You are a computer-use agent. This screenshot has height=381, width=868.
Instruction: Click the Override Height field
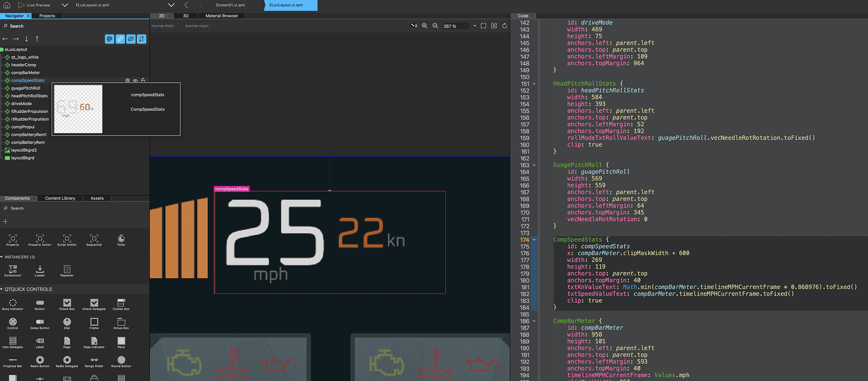200,26
